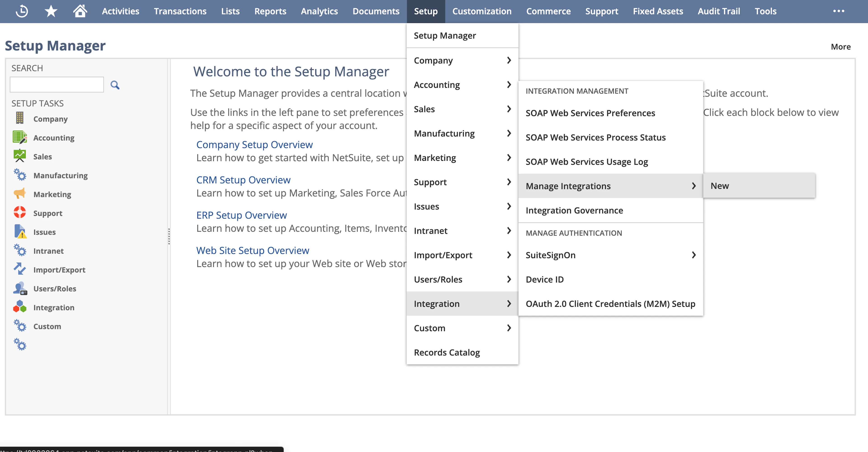This screenshot has height=452, width=868.
Task: Open the Audit Trail top menu
Action: click(719, 11)
